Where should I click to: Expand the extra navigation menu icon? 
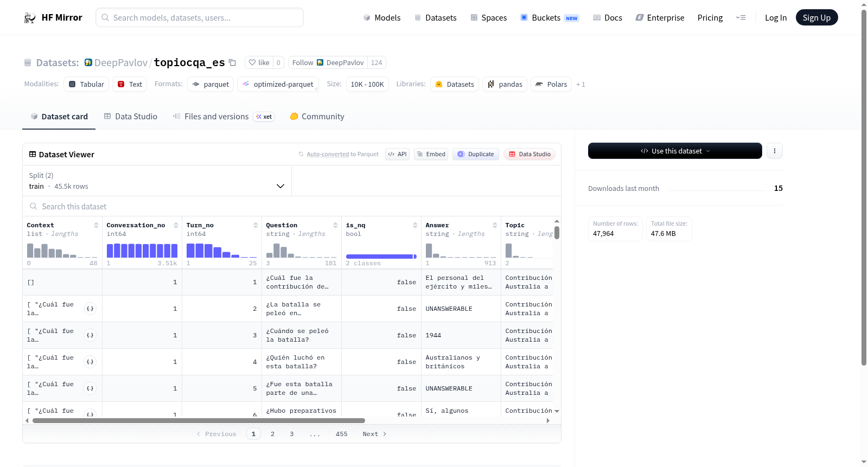(741, 17)
